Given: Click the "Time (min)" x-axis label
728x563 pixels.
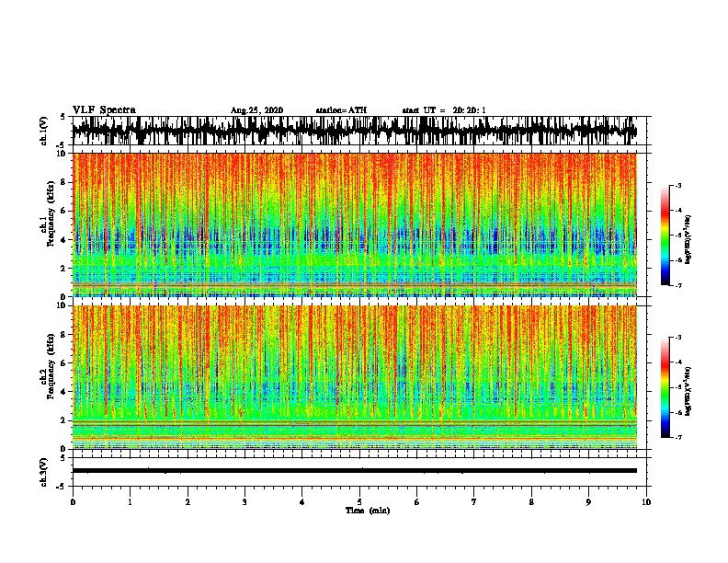Looking at the screenshot, I should 368,511.
